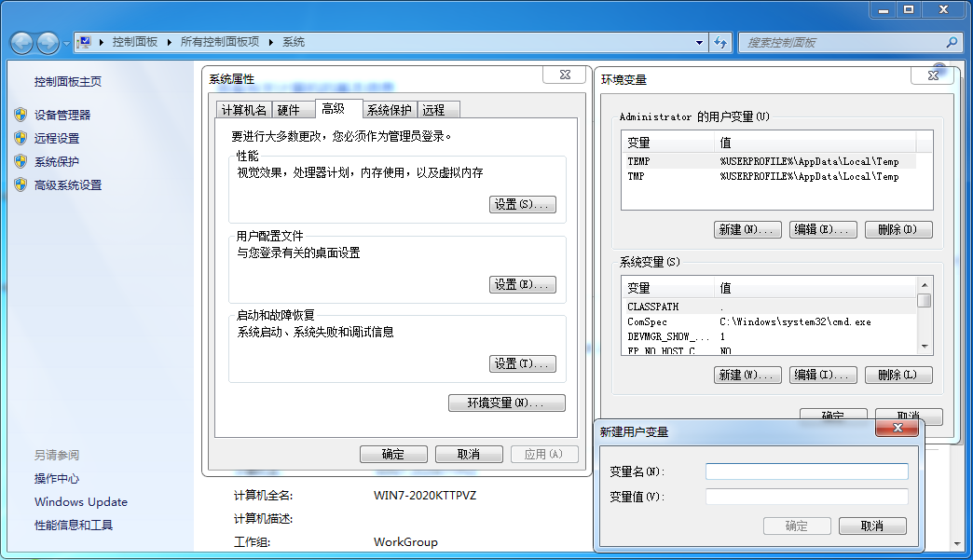Select the ComSpec system variable row
Screen dimensions: 973x560
(769, 321)
